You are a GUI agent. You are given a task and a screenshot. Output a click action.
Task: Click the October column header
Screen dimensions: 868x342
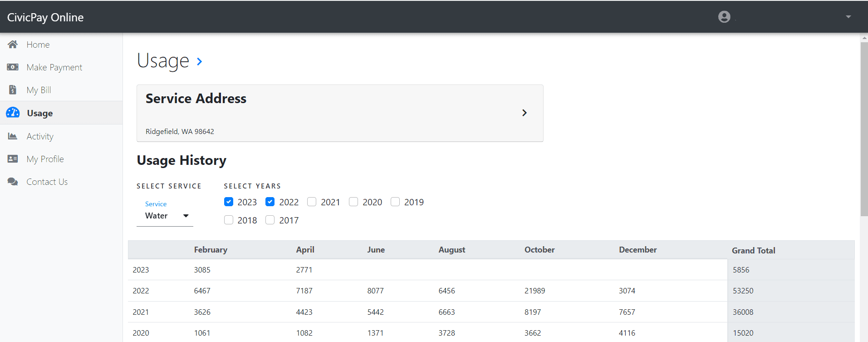point(539,250)
